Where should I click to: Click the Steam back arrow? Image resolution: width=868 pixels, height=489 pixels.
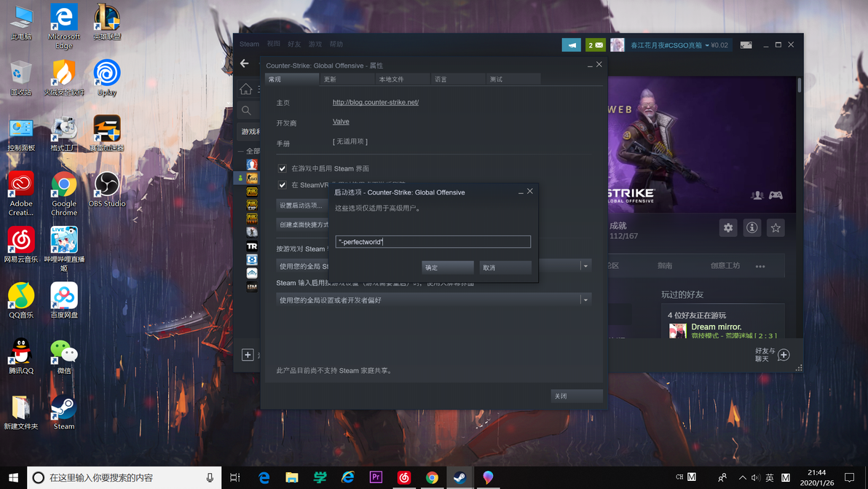(245, 63)
